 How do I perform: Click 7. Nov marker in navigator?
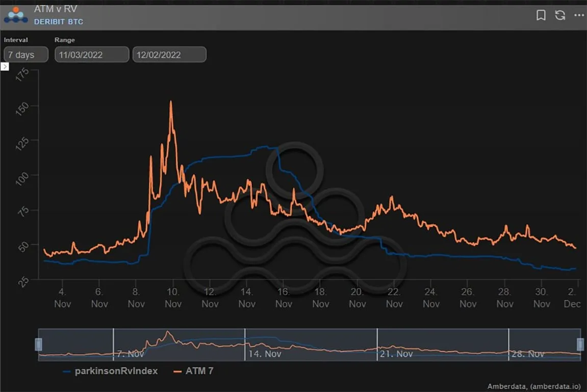click(x=130, y=354)
